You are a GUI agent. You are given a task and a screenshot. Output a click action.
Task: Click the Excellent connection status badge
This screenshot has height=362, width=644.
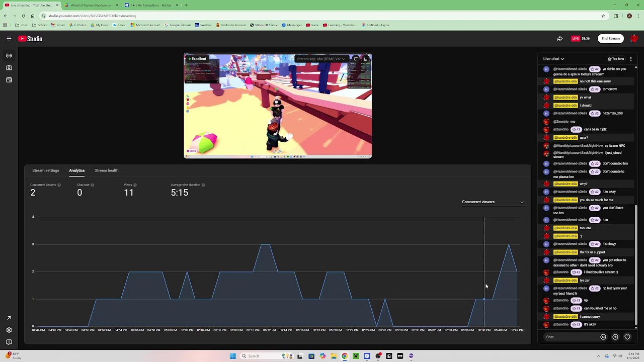click(197, 59)
